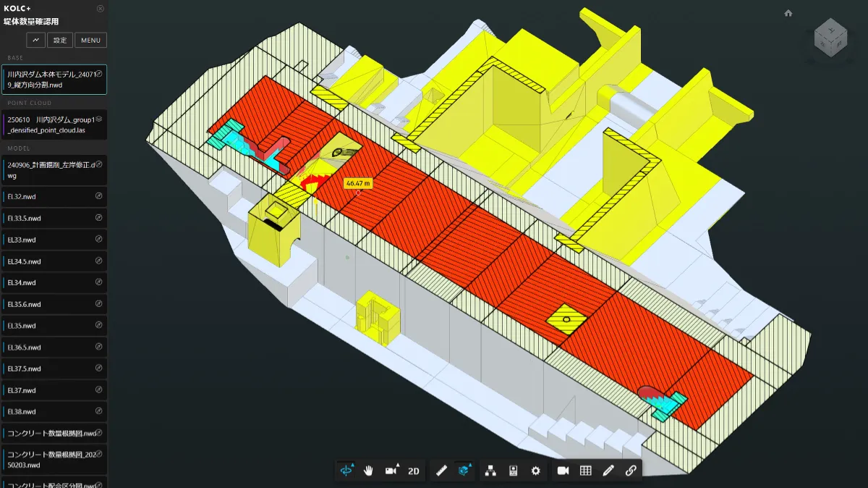This screenshot has width=868, height=488.
Task: Open the camera view options
Action: pyautogui.click(x=392, y=471)
